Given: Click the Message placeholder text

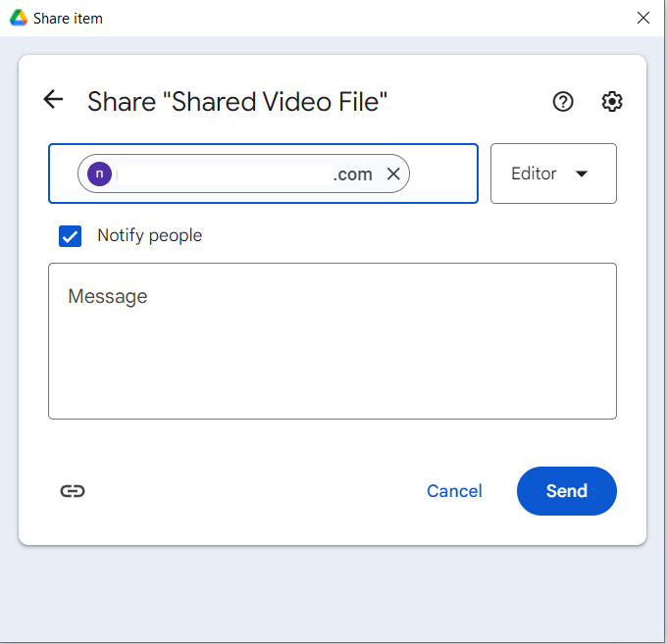Looking at the screenshot, I should pos(108,296).
